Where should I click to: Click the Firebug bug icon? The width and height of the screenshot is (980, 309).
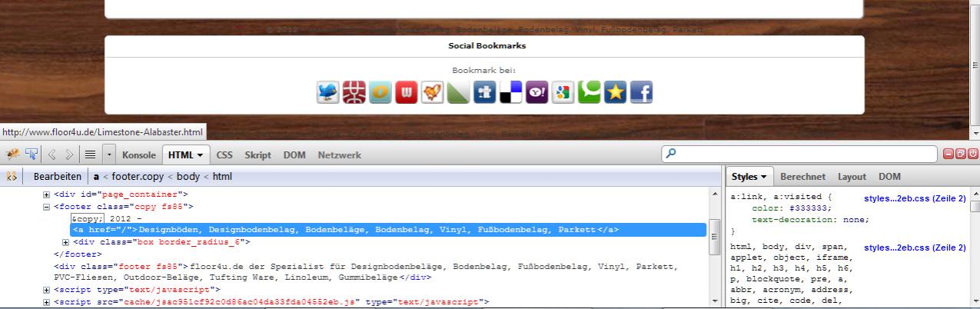13,154
